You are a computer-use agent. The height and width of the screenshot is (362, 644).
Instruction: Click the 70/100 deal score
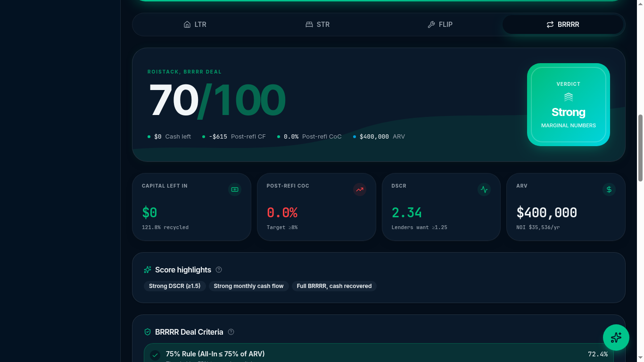point(217,100)
